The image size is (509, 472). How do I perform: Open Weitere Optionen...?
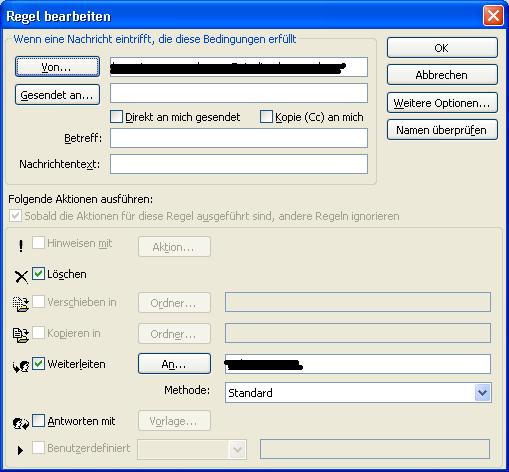442,103
